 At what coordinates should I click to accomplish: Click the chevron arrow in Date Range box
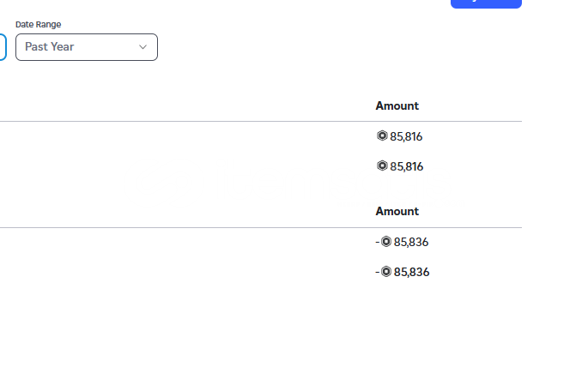[142, 47]
